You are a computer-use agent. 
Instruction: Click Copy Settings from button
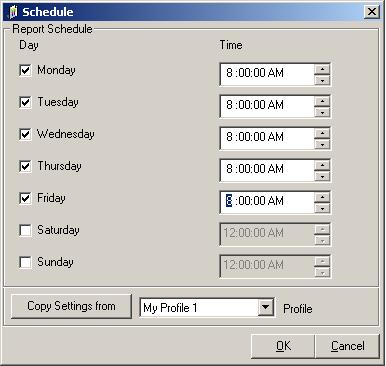(x=71, y=306)
